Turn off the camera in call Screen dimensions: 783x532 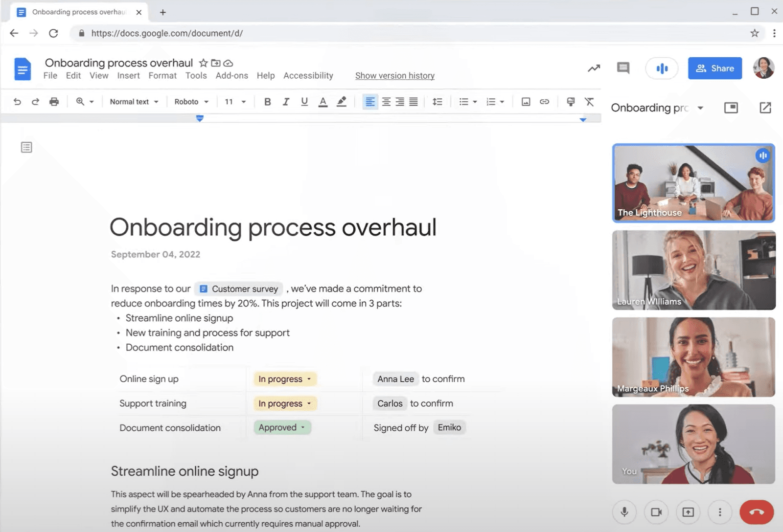pos(656,512)
